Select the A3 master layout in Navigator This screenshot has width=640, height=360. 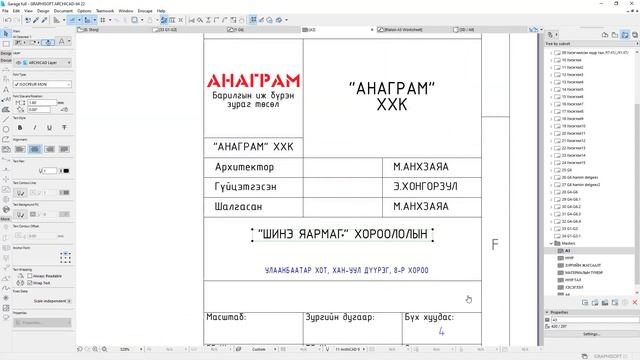(567, 251)
